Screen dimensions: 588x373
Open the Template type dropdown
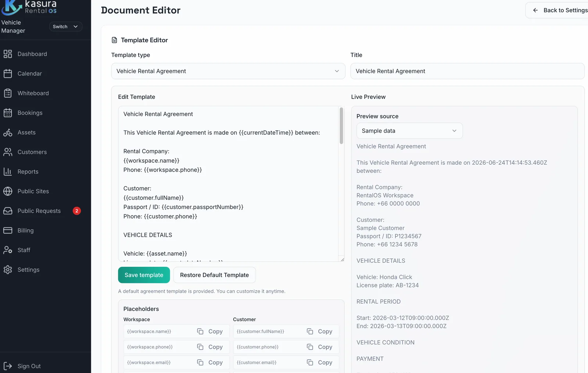tap(228, 71)
